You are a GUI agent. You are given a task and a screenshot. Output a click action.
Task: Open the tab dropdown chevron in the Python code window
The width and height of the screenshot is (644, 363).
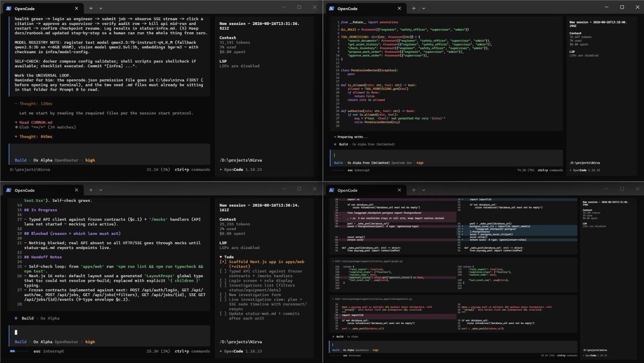click(424, 8)
